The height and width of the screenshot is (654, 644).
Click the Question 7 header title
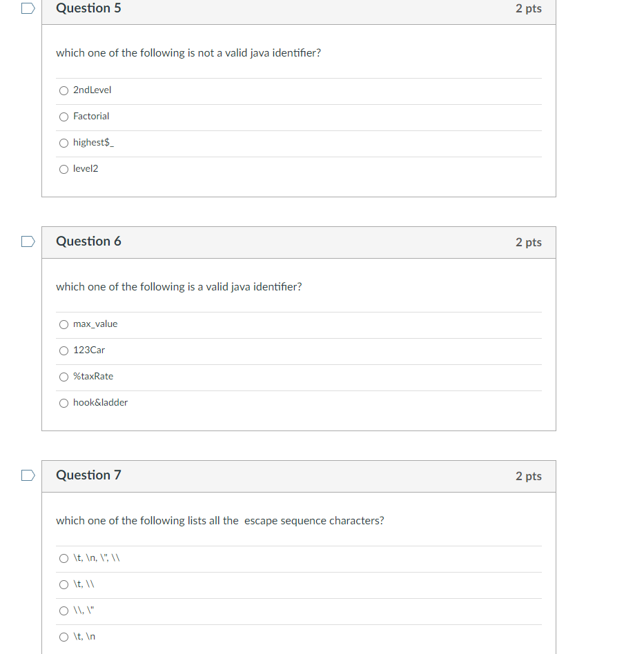88,475
